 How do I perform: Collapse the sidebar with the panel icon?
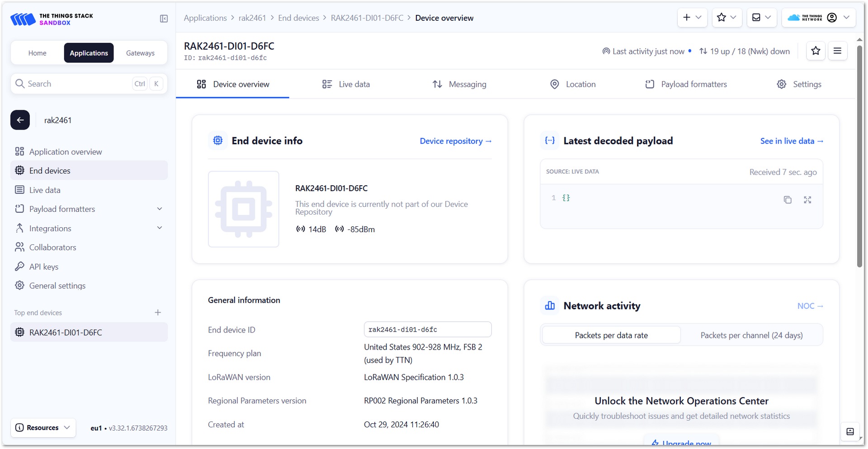tap(164, 19)
